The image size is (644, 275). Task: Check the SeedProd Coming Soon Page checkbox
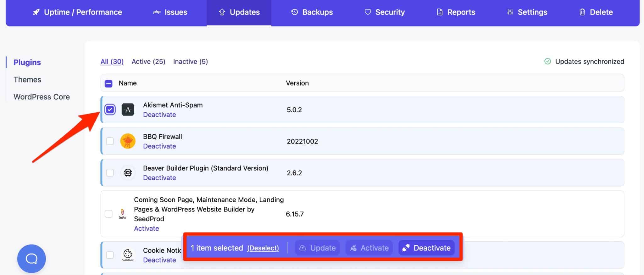tap(108, 214)
